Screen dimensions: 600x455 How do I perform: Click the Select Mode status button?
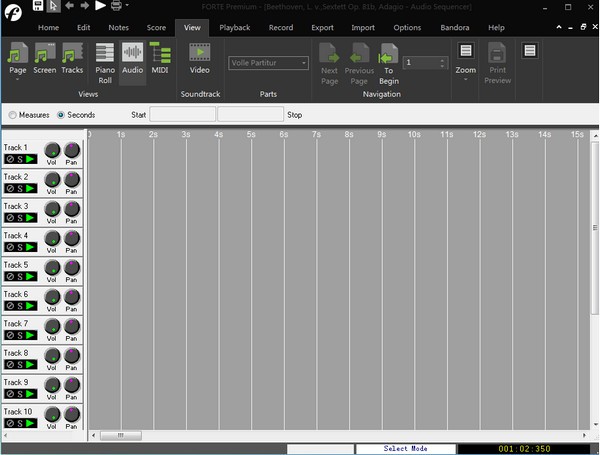405,449
